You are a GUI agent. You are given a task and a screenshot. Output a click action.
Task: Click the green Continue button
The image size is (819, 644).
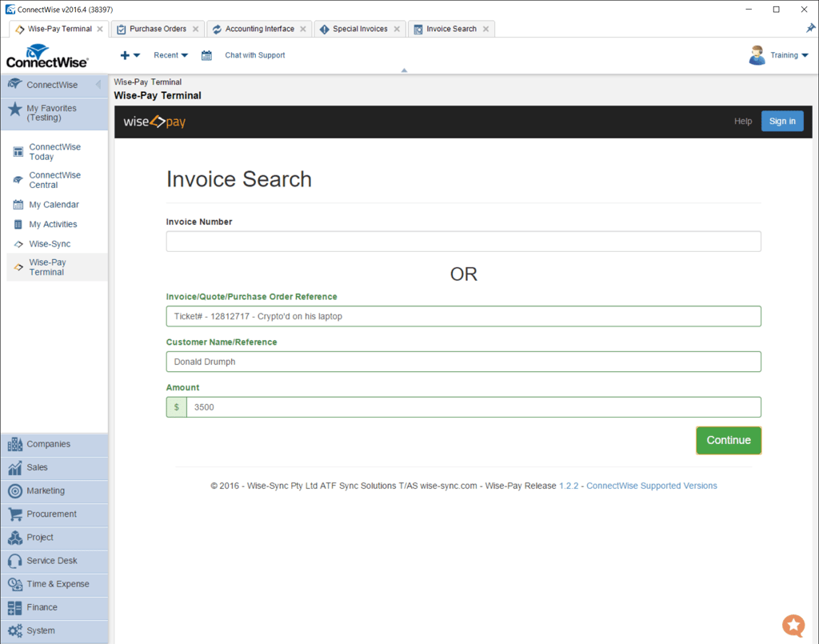(x=729, y=440)
